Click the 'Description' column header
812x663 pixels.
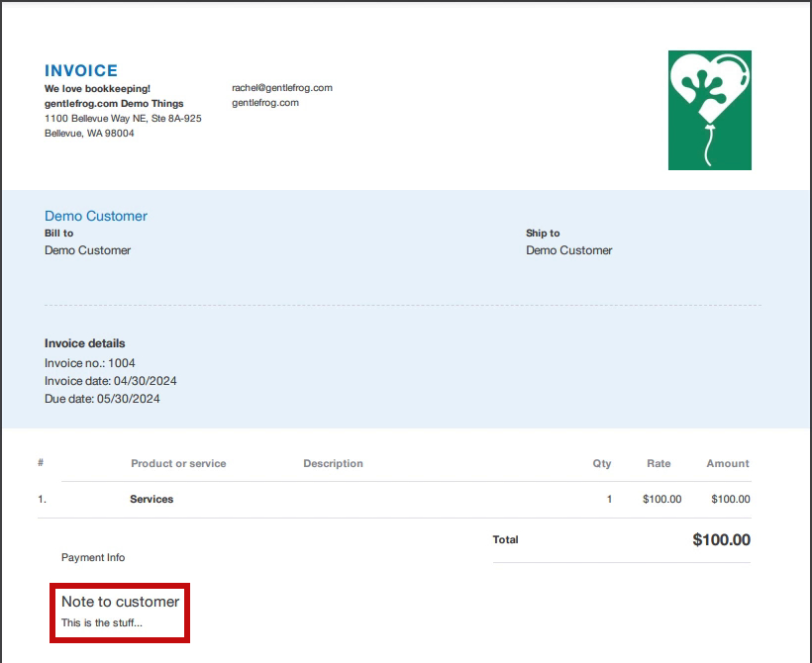pyautogui.click(x=333, y=464)
